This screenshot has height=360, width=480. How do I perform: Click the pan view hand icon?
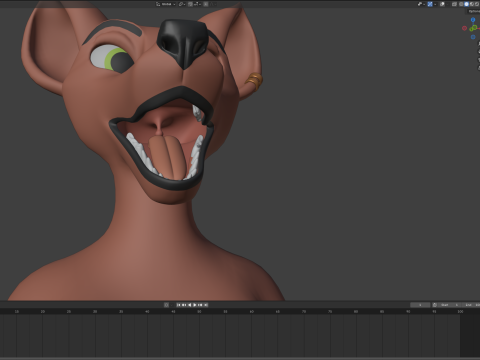[479, 52]
